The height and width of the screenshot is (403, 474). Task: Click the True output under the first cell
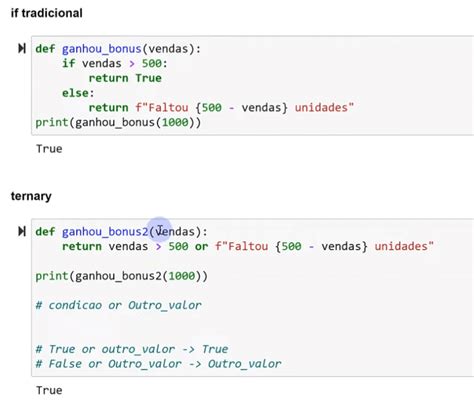tap(49, 149)
